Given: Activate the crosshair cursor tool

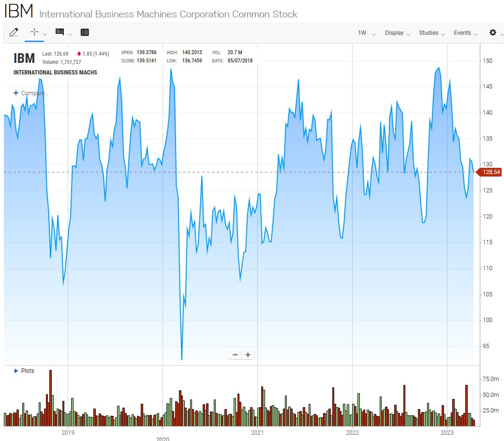Looking at the screenshot, I should [34, 32].
